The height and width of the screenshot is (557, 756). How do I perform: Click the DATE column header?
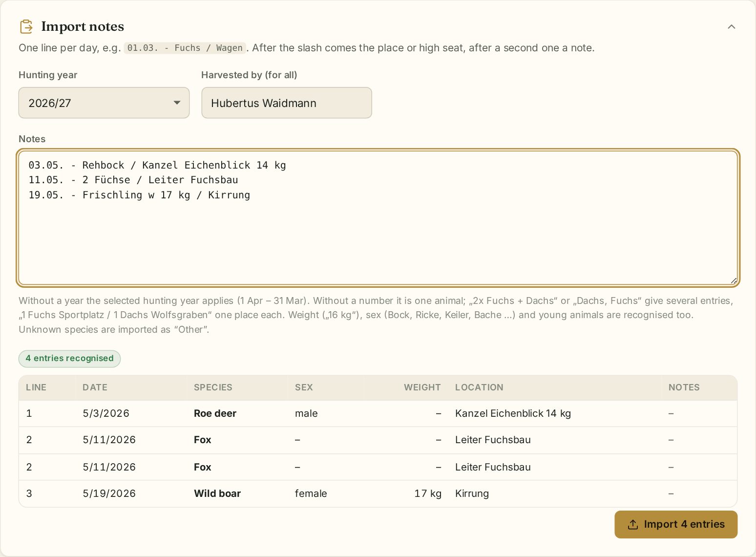[95, 387]
